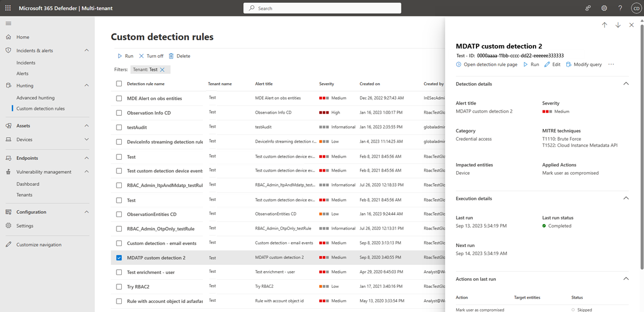Sort by the Severity column header
Screen dimensions: 644x312
(x=326, y=84)
